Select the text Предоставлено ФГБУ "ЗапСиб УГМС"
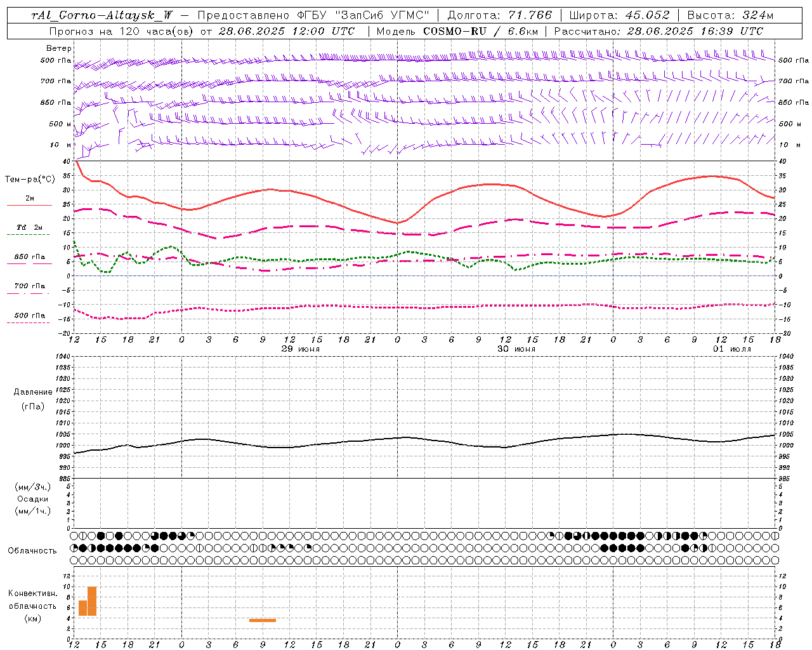Viewport: 812px width, 650px height. click(314, 15)
